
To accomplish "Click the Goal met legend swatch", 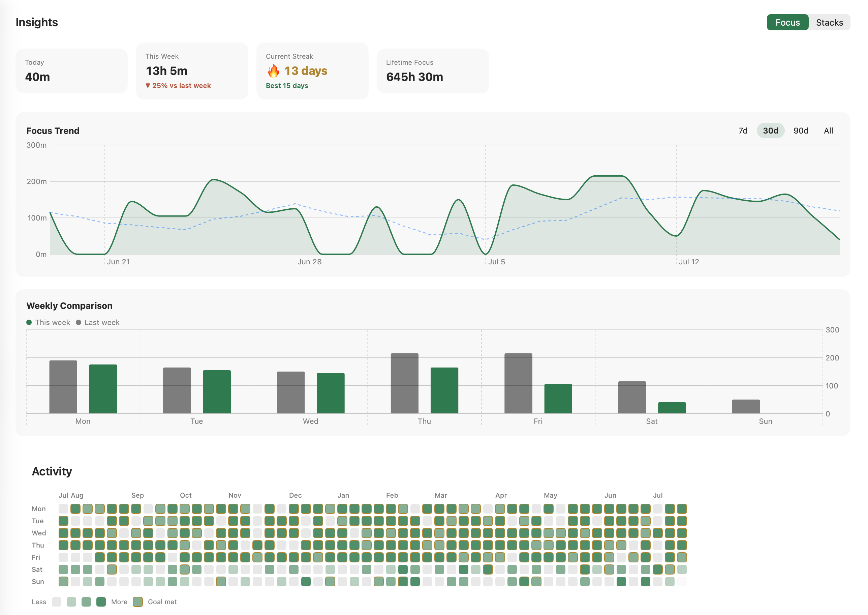I will 138,602.
